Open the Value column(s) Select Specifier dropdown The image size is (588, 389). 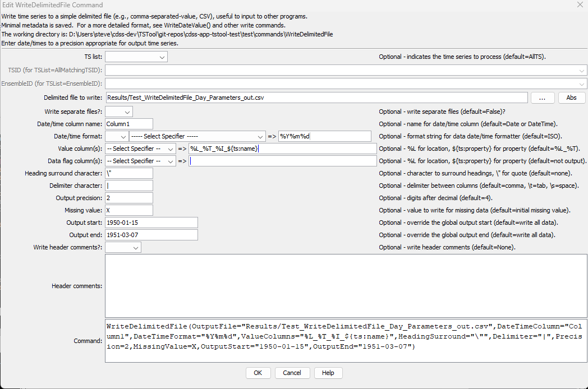pos(140,149)
